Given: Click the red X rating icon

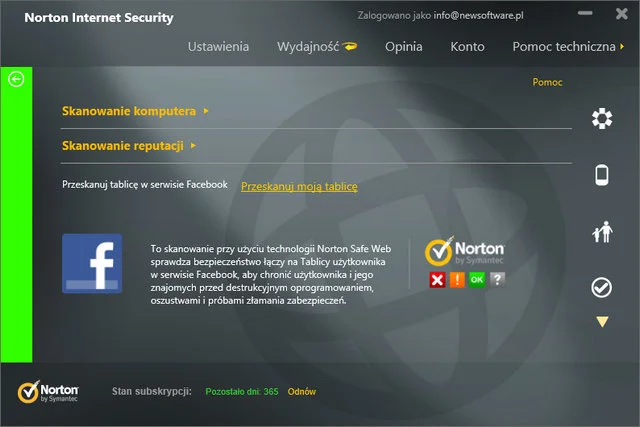Looking at the screenshot, I should tap(437, 280).
